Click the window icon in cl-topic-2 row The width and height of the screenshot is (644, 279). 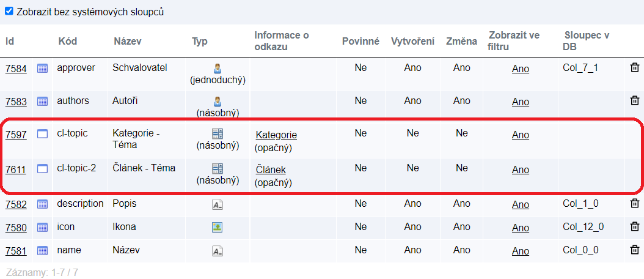pyautogui.click(x=43, y=169)
